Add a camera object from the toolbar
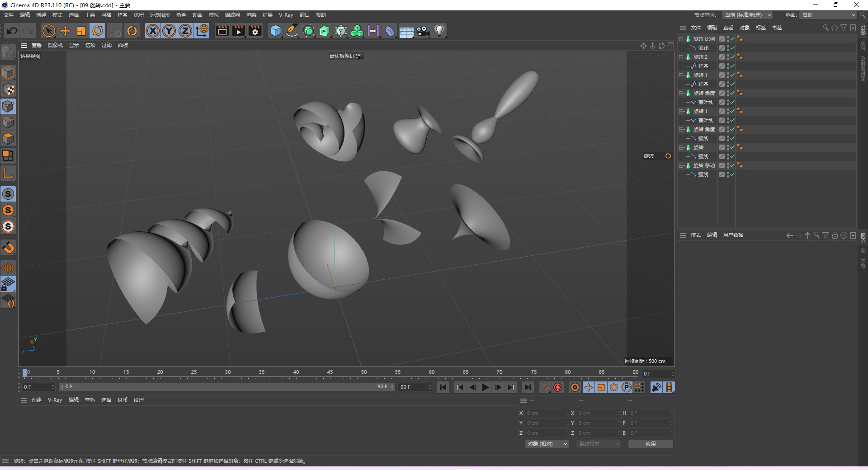868x470 pixels. (x=423, y=31)
